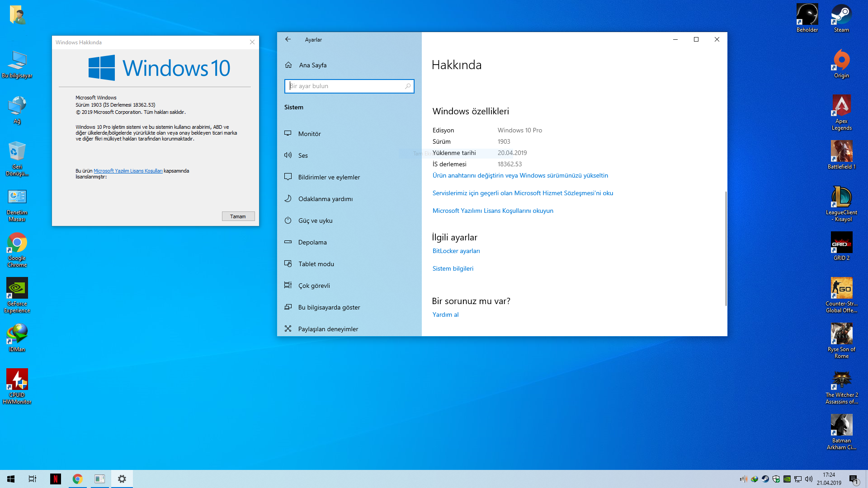Open Microsoft Yazılım Lisans Koşulları in winver

point(128,171)
